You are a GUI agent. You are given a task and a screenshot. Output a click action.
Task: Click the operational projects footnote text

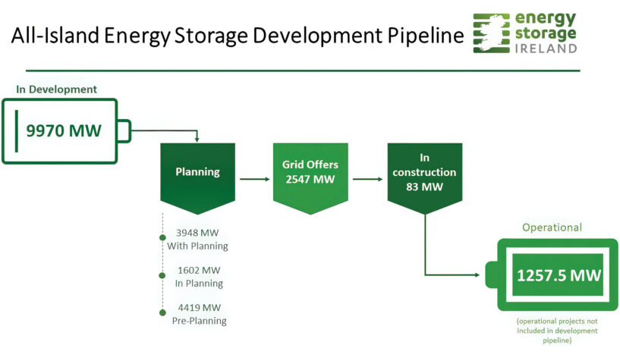556,331
